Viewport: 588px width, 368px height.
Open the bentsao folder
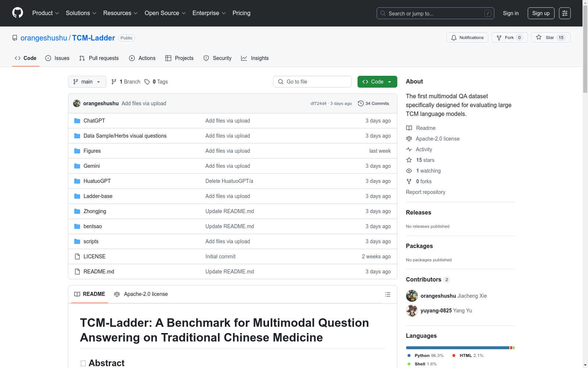tap(93, 226)
